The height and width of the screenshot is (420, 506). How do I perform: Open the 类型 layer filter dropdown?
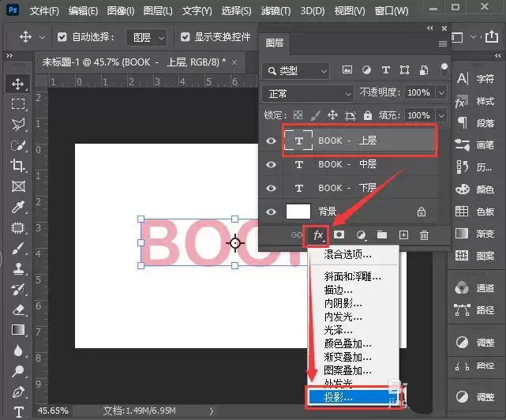pyautogui.click(x=295, y=71)
